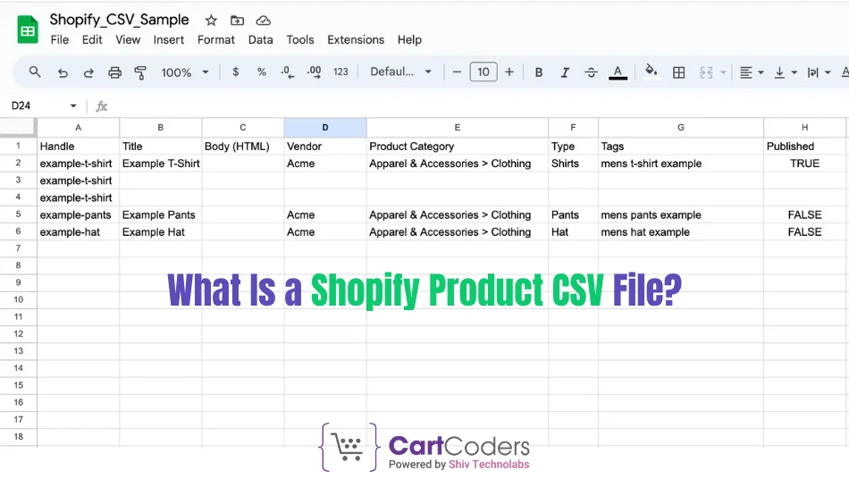The image size is (849, 504).
Task: Open the View menu
Action: (128, 39)
